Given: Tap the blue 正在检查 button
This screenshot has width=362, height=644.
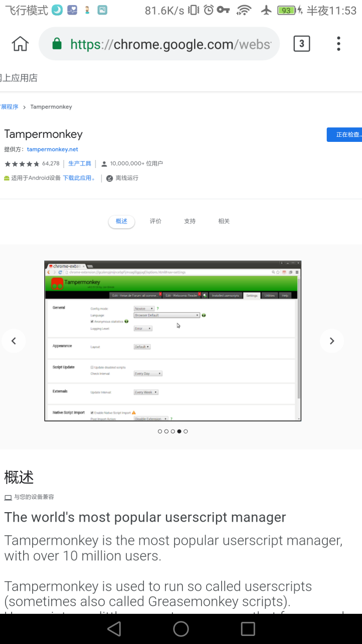Looking at the screenshot, I should 344,134.
